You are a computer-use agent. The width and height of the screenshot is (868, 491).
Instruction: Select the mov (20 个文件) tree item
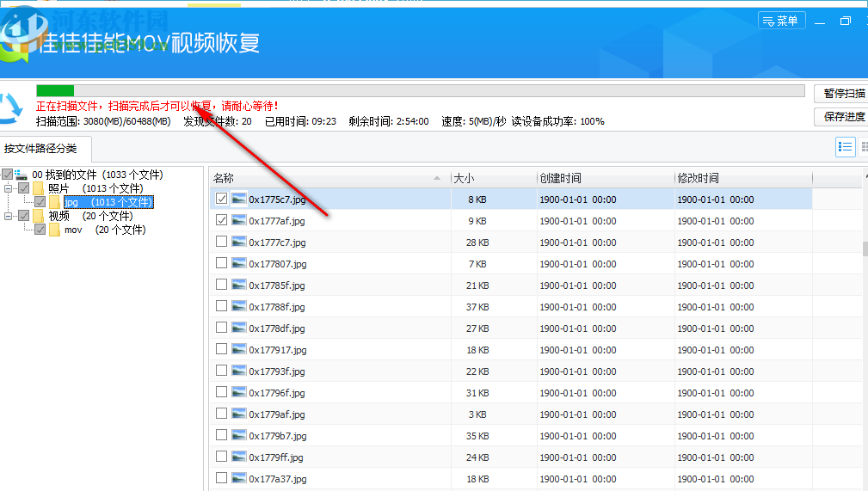(105, 230)
